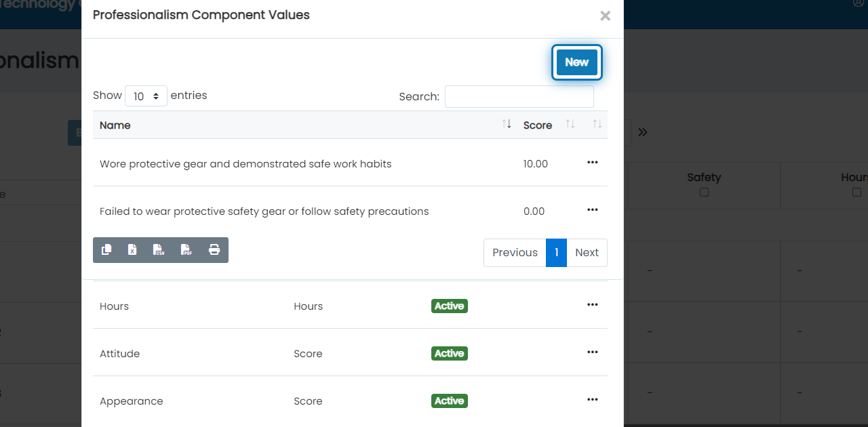Sort the table by Name column
Viewport: 868px width, 427px height.
(305, 125)
